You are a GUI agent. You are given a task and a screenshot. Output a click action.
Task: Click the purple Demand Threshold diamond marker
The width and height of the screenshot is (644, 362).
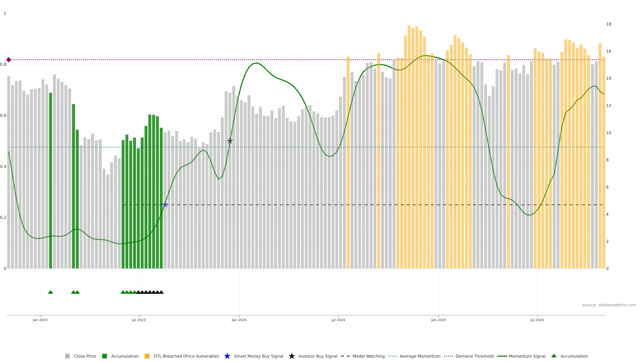coord(9,60)
